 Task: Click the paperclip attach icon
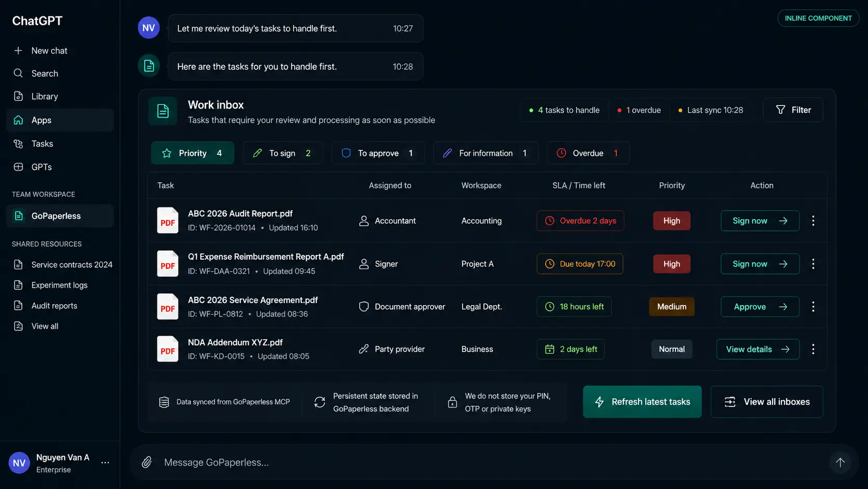[147, 462]
